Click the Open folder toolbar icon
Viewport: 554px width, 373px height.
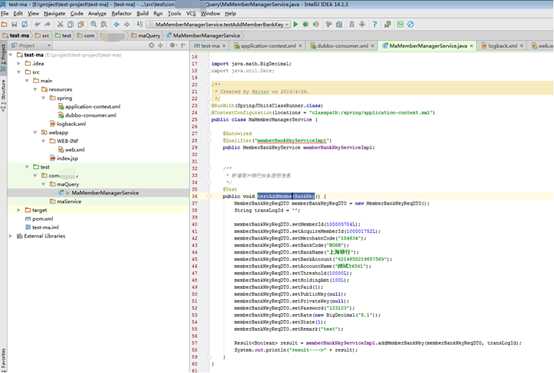4,24
